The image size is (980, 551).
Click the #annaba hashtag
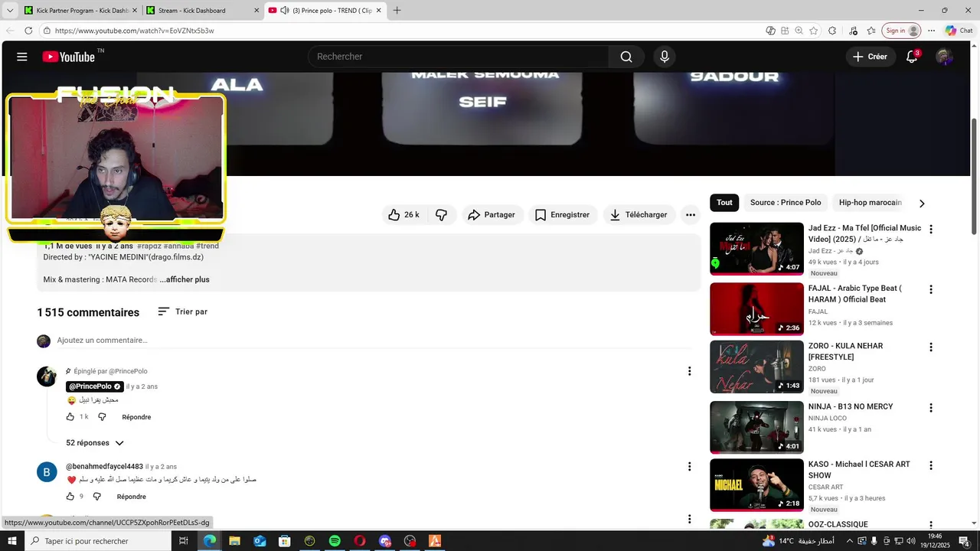click(178, 246)
